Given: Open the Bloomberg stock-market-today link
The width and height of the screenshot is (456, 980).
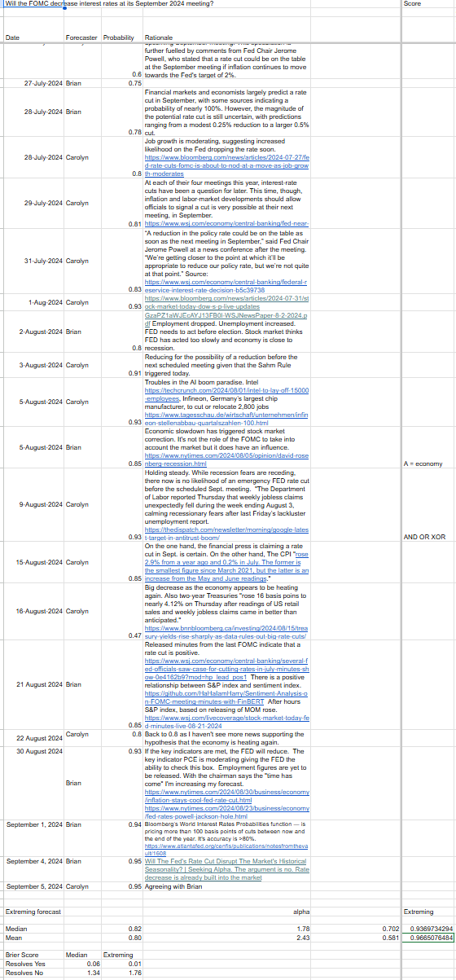Looking at the screenshot, I should point(226,301).
